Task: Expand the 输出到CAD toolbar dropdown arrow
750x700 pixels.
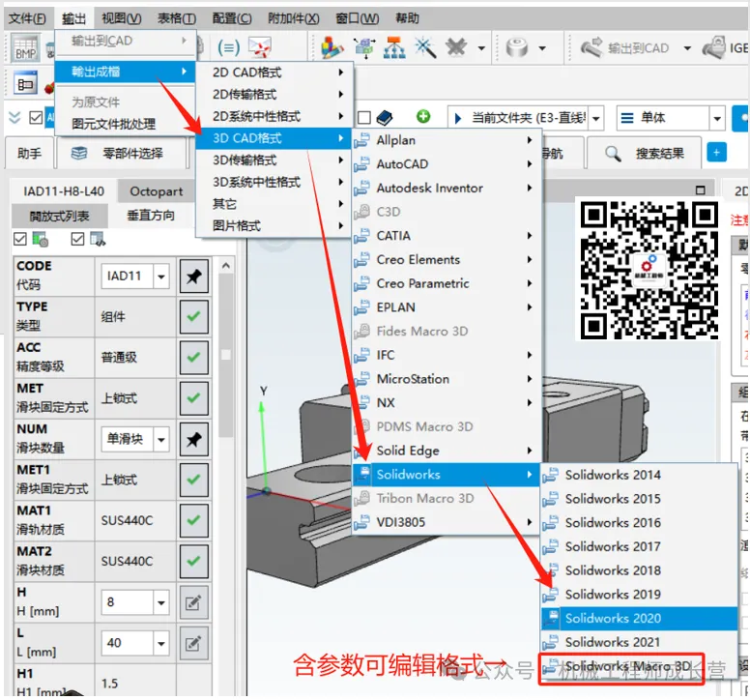Action: click(x=687, y=47)
